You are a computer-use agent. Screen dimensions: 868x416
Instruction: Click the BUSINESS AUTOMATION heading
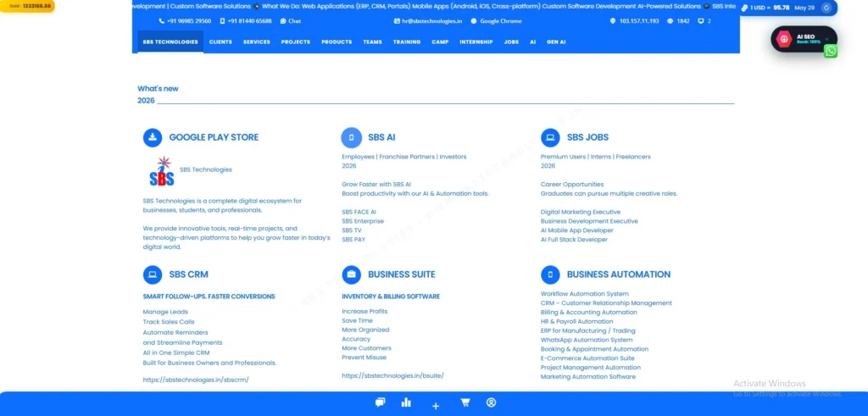click(619, 275)
